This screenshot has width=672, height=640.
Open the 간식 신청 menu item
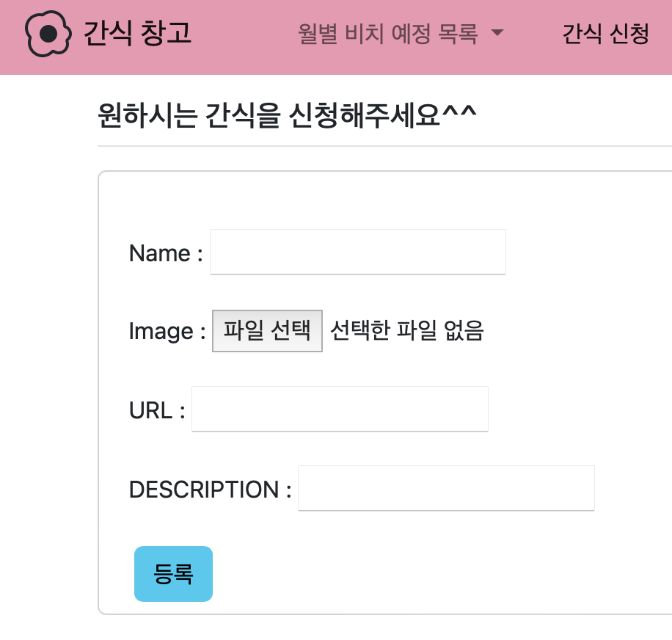click(x=605, y=34)
